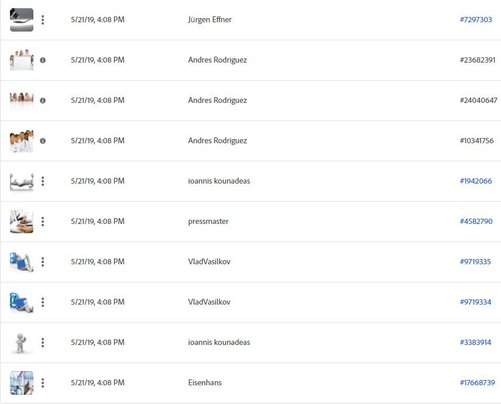Viewport: 501px width, 404px height.
Task: Open asset link #9719335
Action: pyautogui.click(x=475, y=262)
